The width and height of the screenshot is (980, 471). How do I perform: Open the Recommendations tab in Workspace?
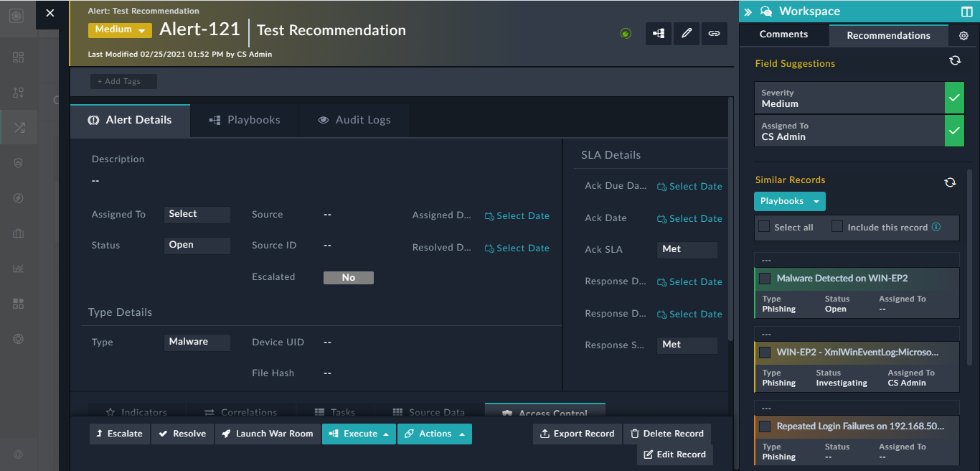pos(888,35)
